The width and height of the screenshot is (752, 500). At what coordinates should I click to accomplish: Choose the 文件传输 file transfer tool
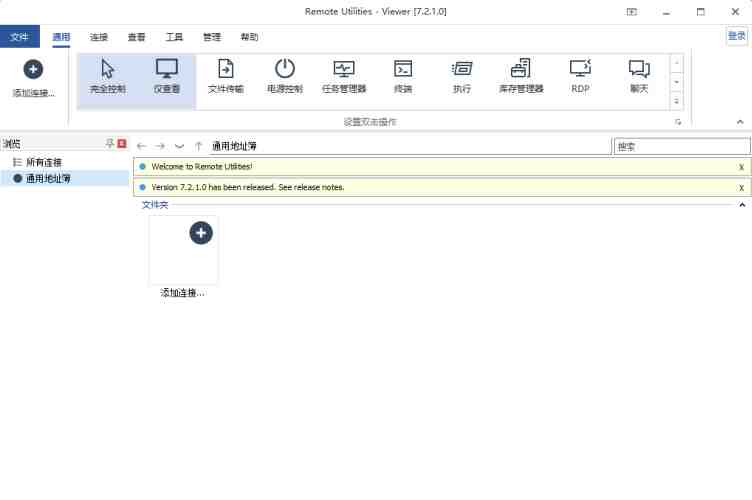pos(225,77)
